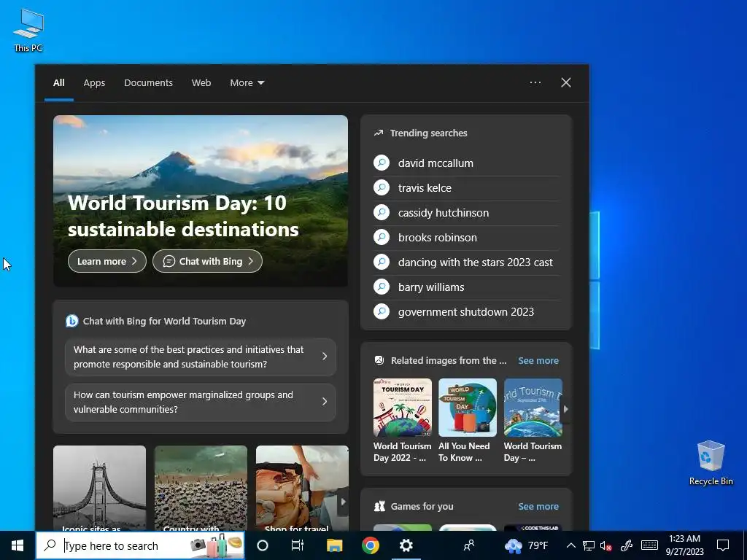Switch to the Web search tab
This screenshot has width=747, height=560.
[201, 83]
